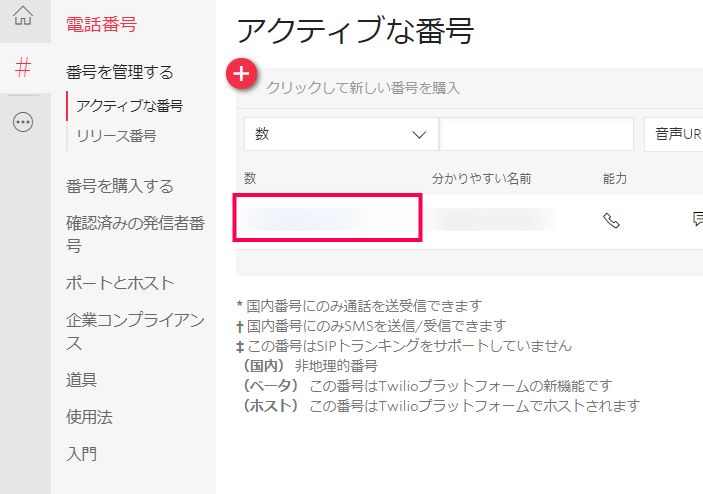Open 企業コンプライアンス page
The image size is (703, 494).
tap(135, 331)
